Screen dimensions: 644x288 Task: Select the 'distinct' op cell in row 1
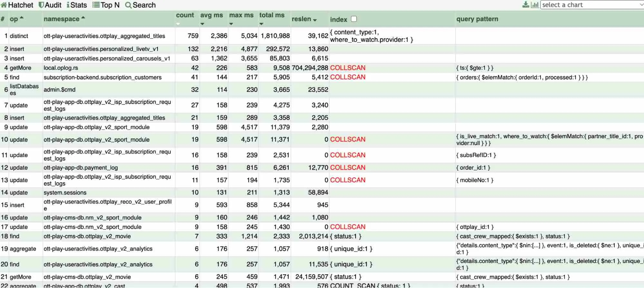tap(19, 36)
